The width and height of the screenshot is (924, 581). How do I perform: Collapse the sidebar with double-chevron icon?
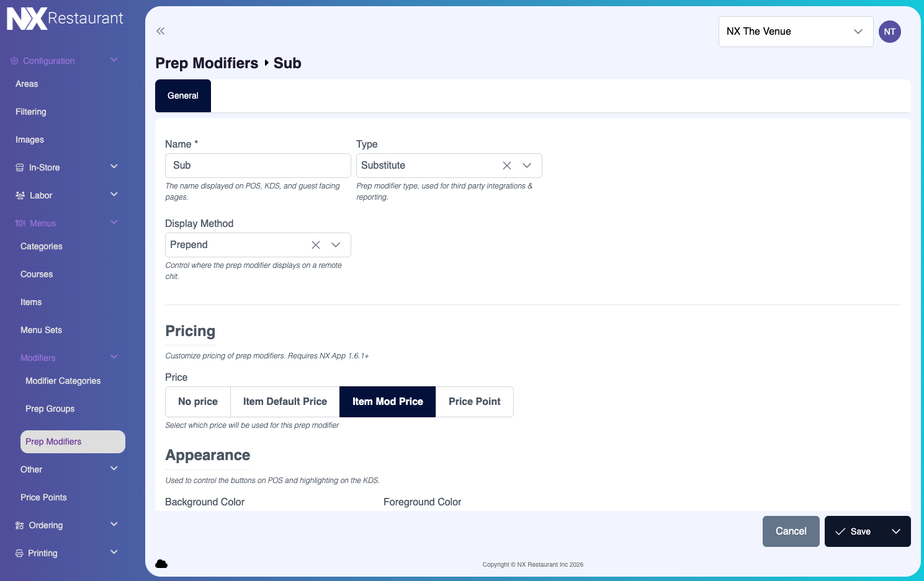pos(161,31)
